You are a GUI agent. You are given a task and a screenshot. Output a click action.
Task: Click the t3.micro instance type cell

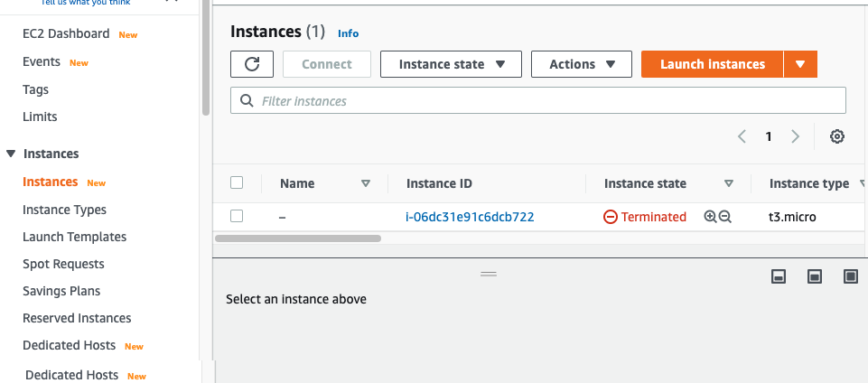coord(792,217)
